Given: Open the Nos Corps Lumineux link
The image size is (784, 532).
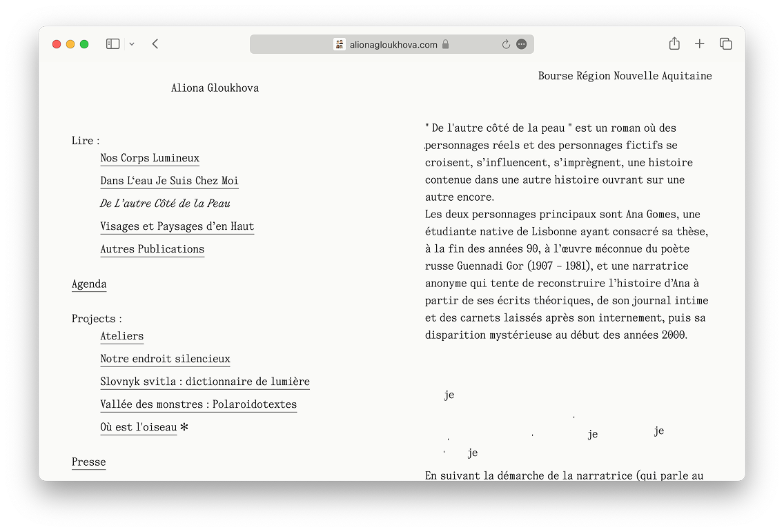Looking at the screenshot, I should [150, 158].
